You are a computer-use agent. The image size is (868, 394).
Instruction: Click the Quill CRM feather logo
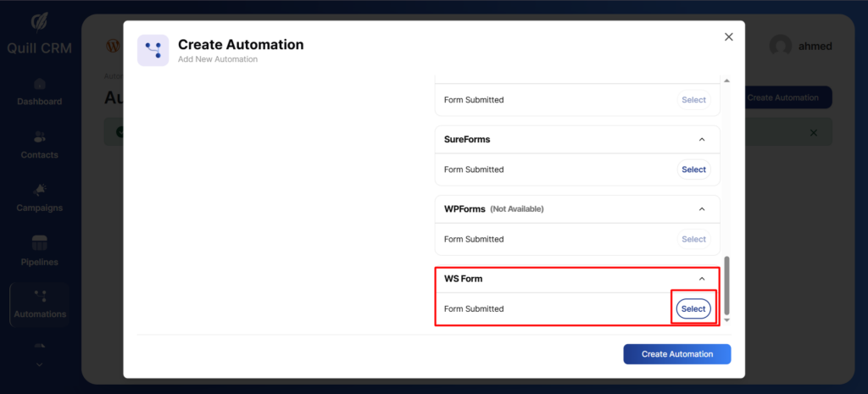tap(39, 22)
